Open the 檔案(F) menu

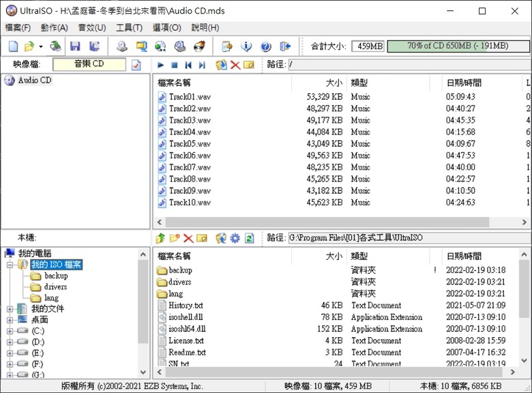tap(18, 27)
